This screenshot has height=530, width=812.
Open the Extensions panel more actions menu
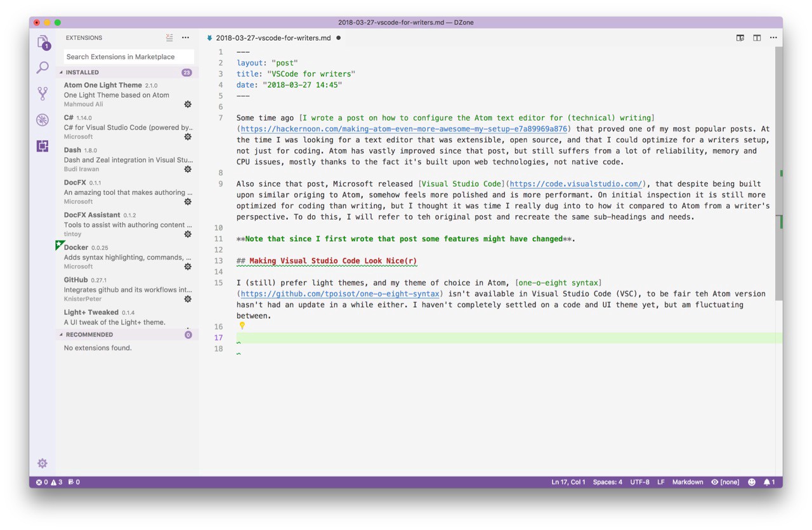pos(185,38)
